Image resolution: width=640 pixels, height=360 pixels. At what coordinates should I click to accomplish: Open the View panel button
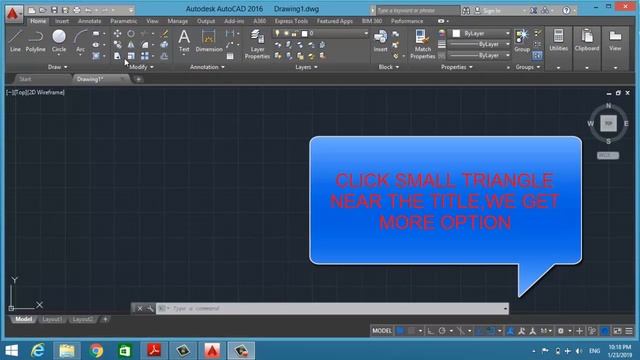(615, 41)
